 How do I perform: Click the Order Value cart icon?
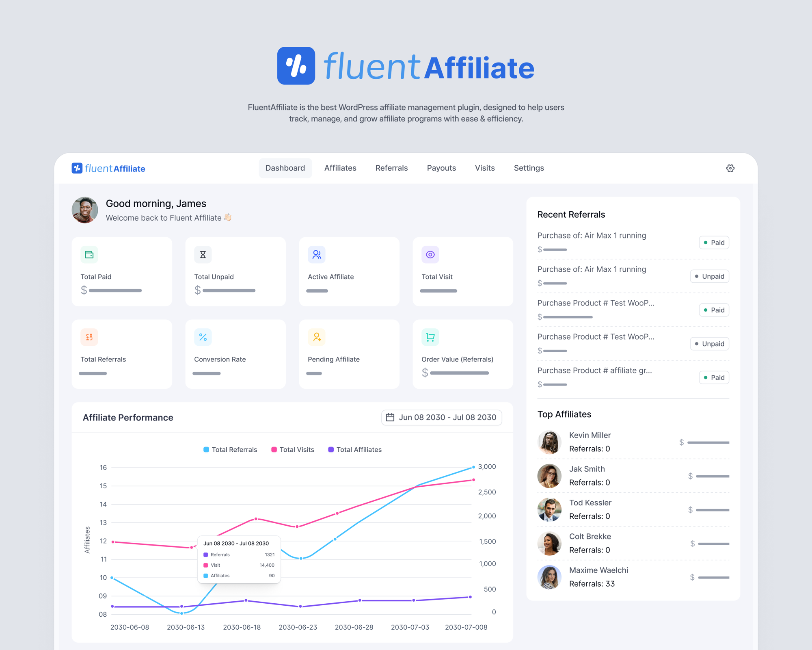pos(430,337)
